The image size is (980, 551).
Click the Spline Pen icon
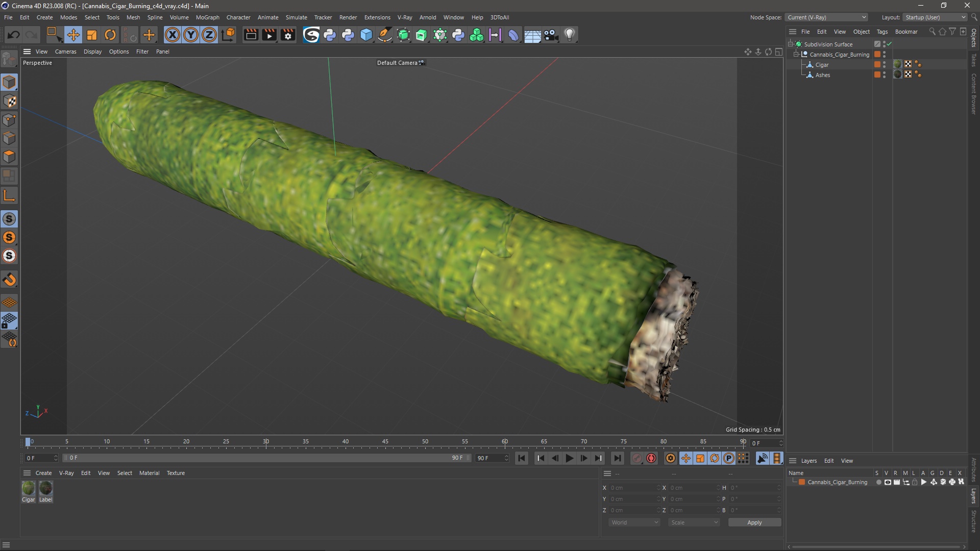pyautogui.click(x=385, y=35)
